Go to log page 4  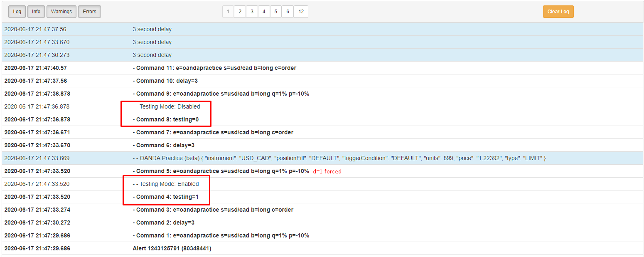pos(264,12)
